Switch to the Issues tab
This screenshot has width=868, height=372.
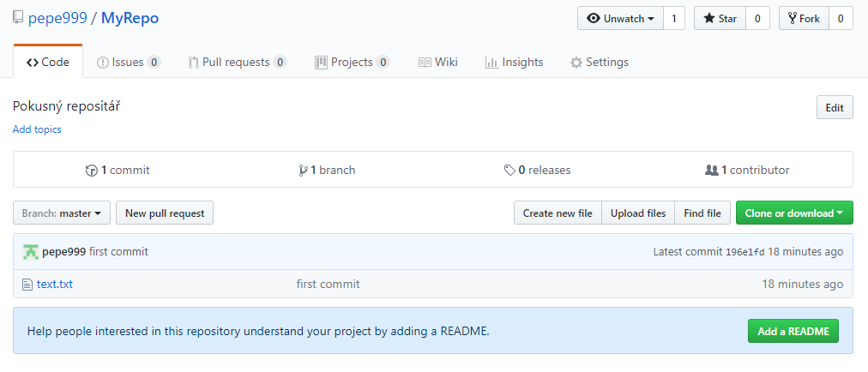(129, 62)
